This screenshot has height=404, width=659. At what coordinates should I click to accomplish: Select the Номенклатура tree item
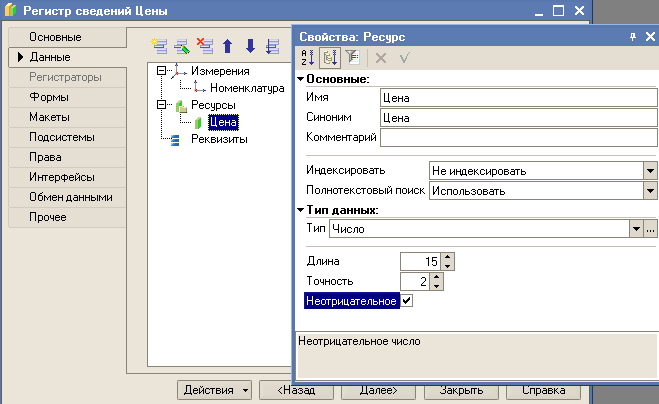[247, 88]
